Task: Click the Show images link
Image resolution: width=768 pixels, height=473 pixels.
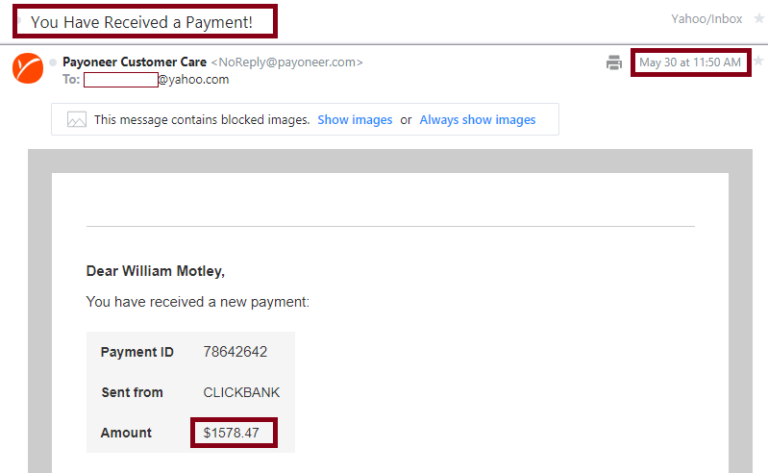Action: (x=355, y=119)
